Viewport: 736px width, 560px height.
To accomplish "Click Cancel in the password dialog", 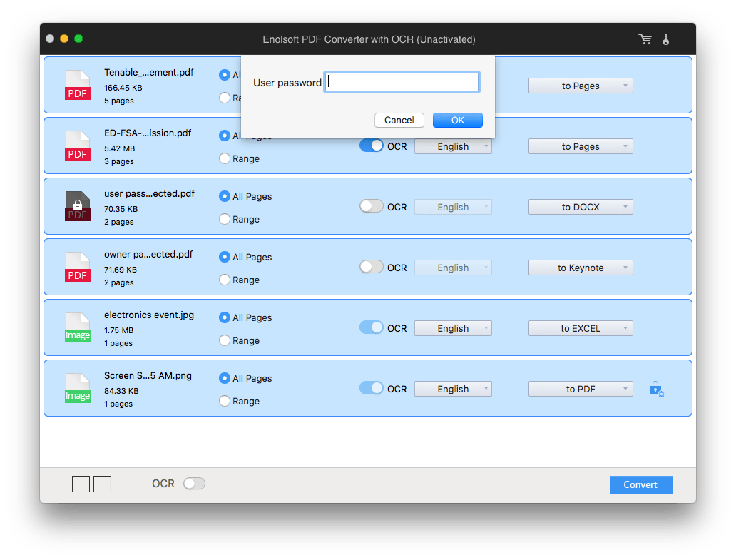I will [399, 120].
